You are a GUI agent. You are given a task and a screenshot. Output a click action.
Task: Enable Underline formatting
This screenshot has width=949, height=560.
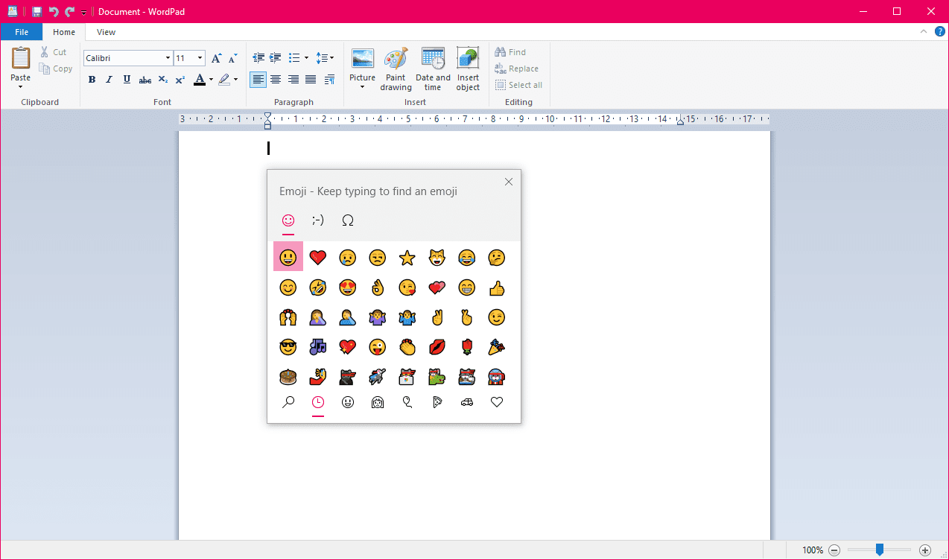127,80
